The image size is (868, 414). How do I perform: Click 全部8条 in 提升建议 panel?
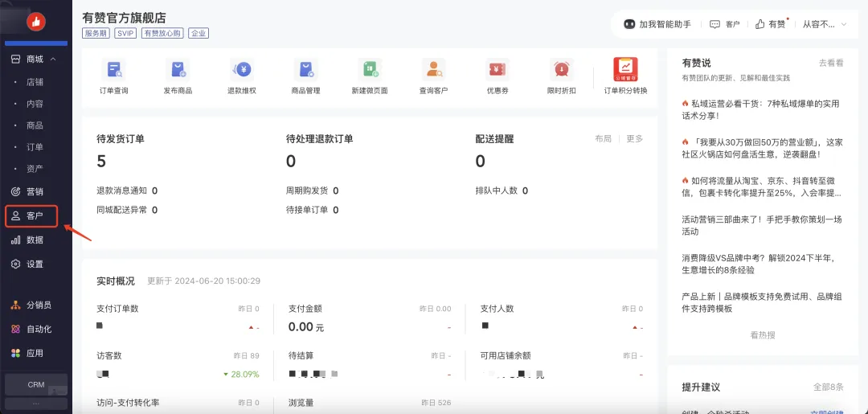pos(828,387)
